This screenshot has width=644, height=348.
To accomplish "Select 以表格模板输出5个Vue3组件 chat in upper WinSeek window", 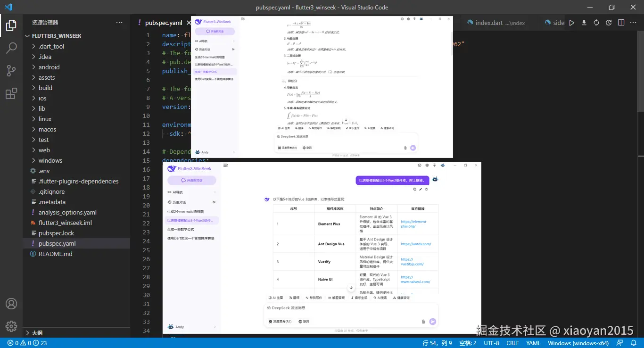I will 214,64.
